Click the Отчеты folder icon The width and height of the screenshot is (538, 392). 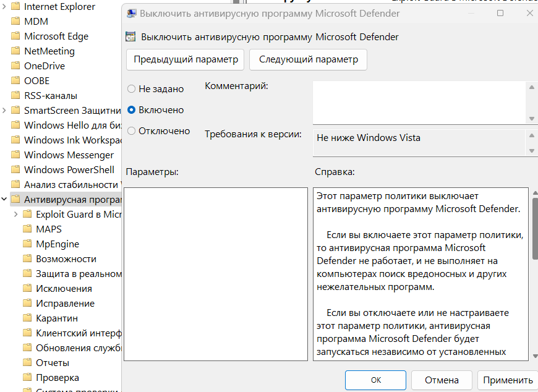27,363
